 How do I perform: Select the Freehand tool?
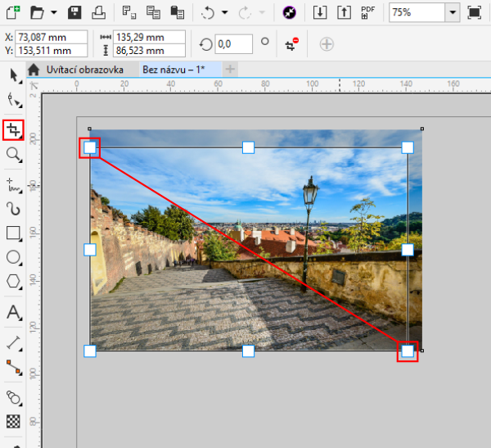[x=13, y=185]
